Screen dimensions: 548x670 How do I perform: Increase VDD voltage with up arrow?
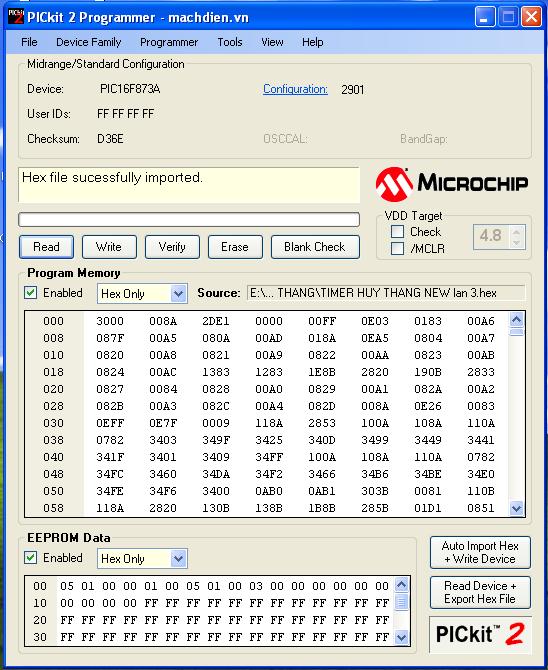516,232
